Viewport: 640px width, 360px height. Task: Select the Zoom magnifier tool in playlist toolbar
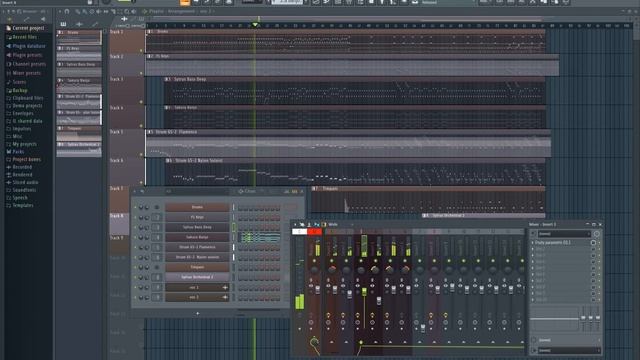click(x=127, y=11)
